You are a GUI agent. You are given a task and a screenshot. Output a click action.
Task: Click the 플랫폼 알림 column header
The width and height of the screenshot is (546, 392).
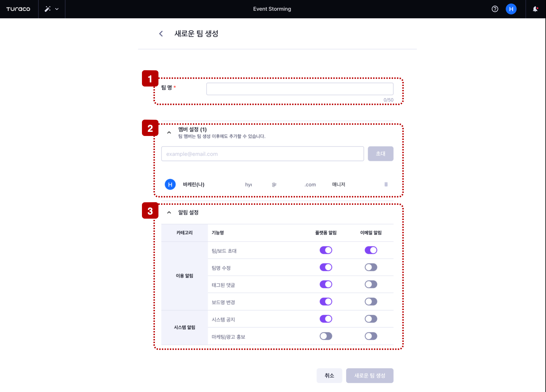(326, 232)
